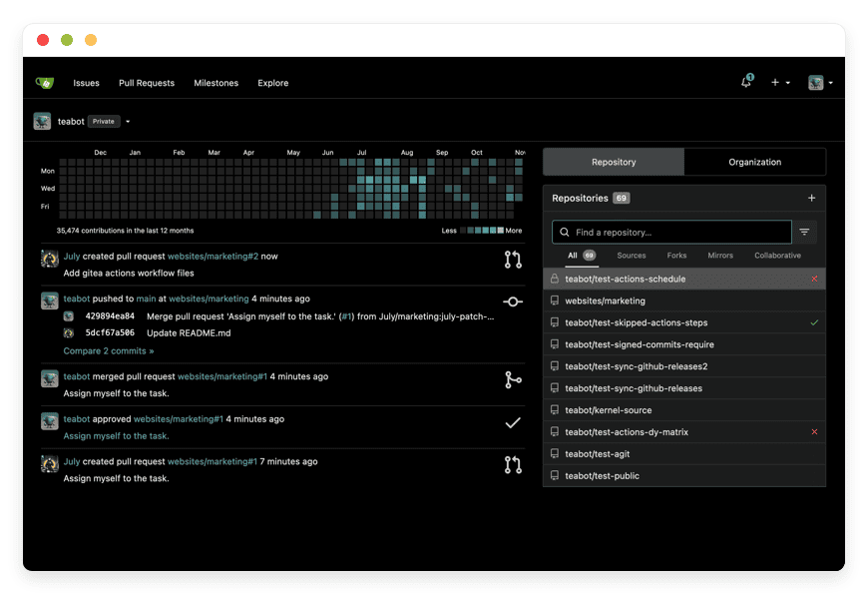The width and height of the screenshot is (868, 594).
Task: Open teabot/kernel-source repository
Action: pos(609,410)
